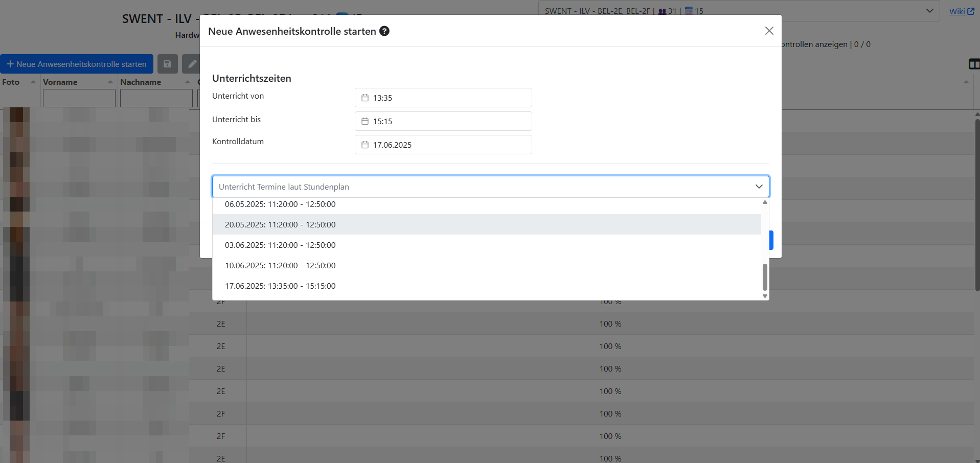Click calendar icon in Unterricht von field

365,98
